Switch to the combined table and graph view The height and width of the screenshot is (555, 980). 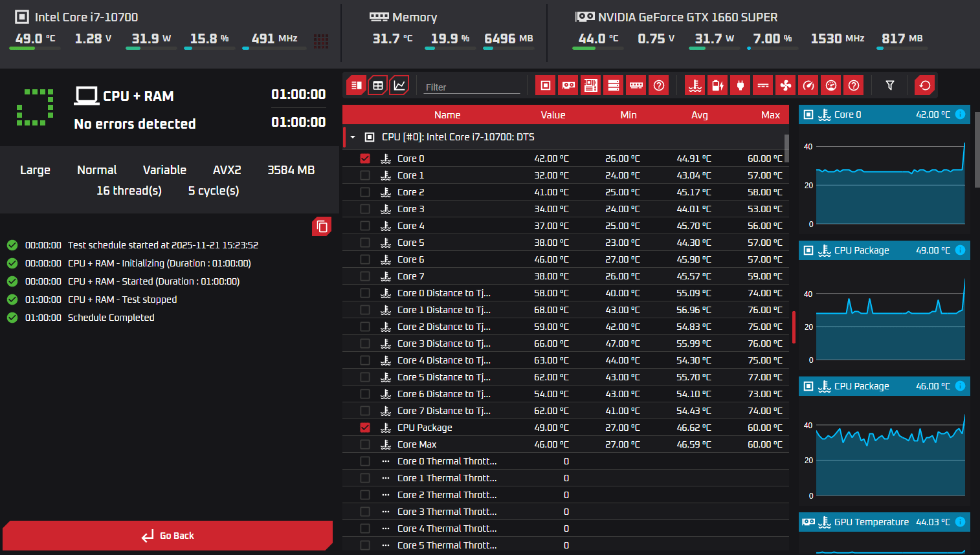(357, 85)
